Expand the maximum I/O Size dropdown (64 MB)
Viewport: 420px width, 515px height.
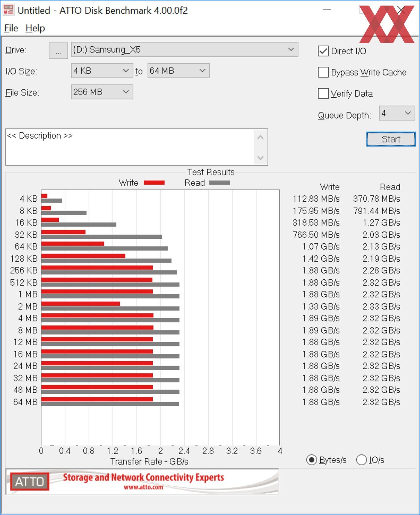click(178, 71)
